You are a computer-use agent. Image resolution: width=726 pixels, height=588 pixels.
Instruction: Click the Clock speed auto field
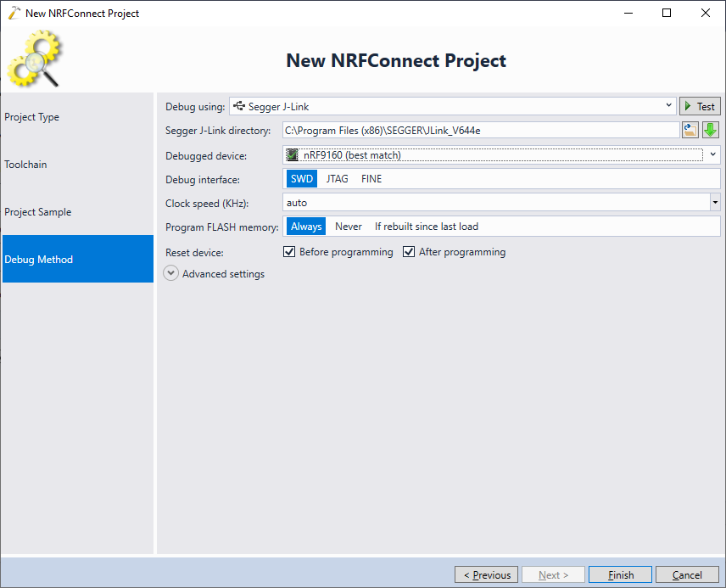pyautogui.click(x=496, y=203)
